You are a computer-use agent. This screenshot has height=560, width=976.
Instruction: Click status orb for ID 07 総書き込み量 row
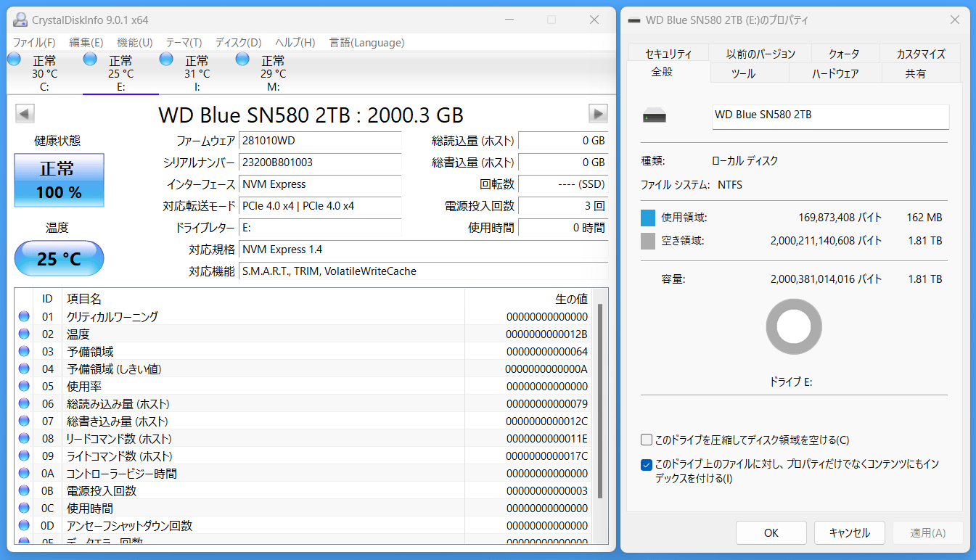point(24,421)
